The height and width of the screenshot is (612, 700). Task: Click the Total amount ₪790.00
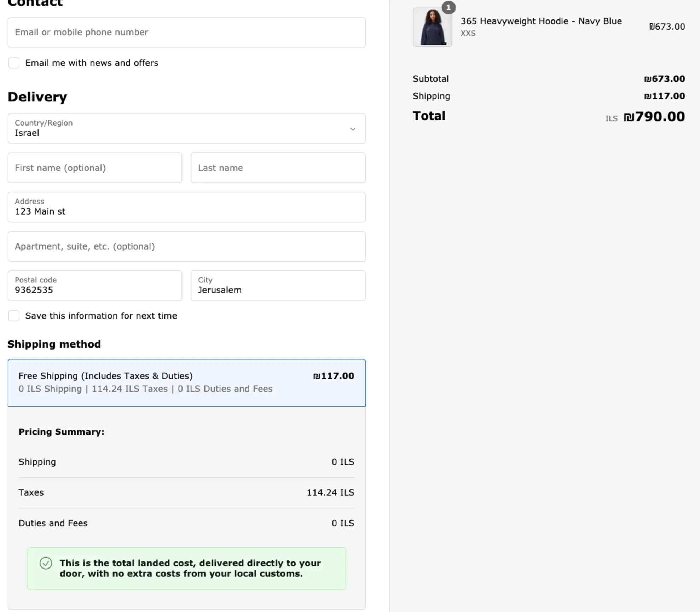point(654,117)
